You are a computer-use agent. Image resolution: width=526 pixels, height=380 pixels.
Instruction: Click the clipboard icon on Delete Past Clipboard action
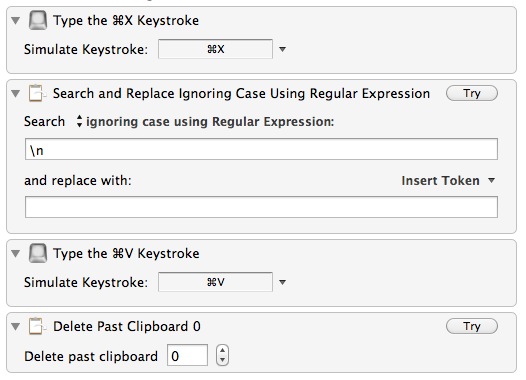coord(36,326)
